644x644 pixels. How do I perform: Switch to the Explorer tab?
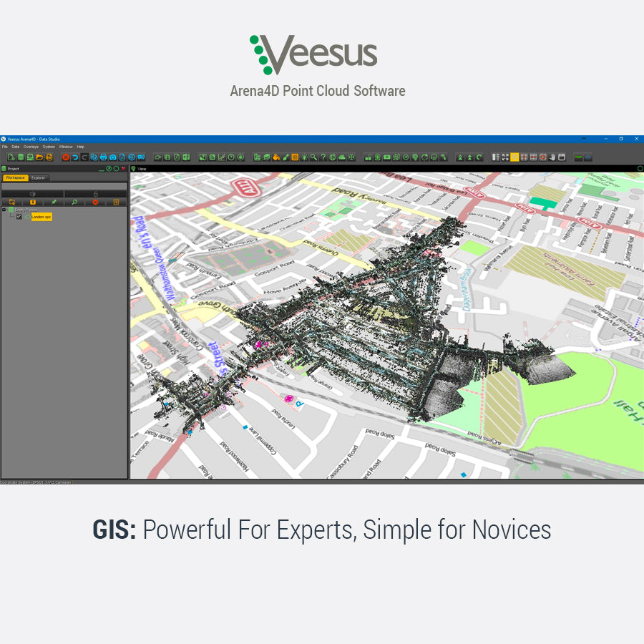(x=38, y=178)
